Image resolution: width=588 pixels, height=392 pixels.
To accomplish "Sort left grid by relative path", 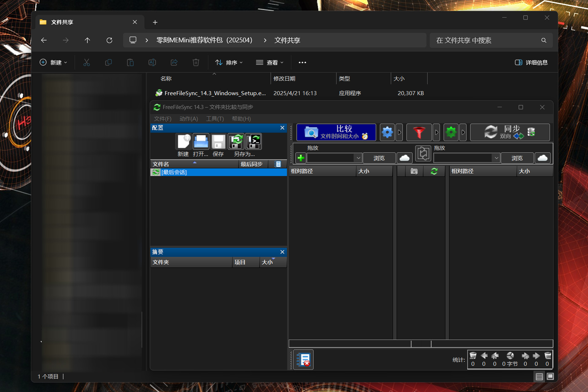I will (x=322, y=171).
